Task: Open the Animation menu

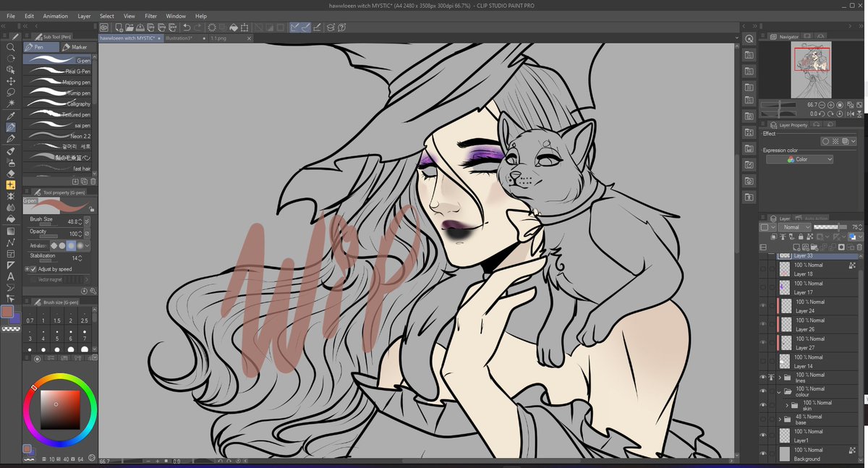Action: (55, 16)
